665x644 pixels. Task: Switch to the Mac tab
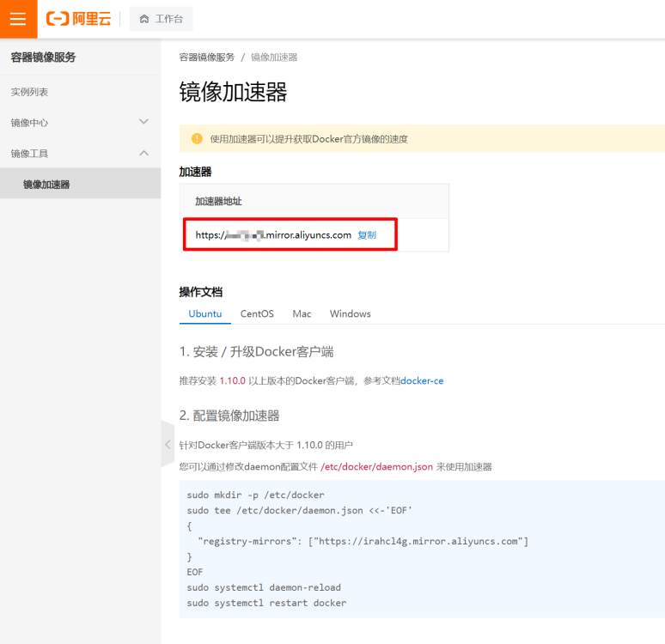[x=302, y=313]
